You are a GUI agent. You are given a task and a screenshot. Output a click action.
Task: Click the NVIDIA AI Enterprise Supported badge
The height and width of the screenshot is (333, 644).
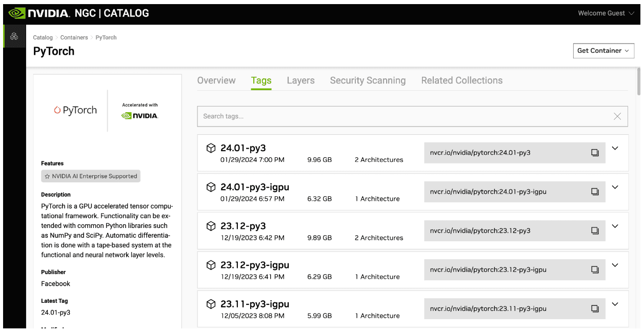point(91,176)
